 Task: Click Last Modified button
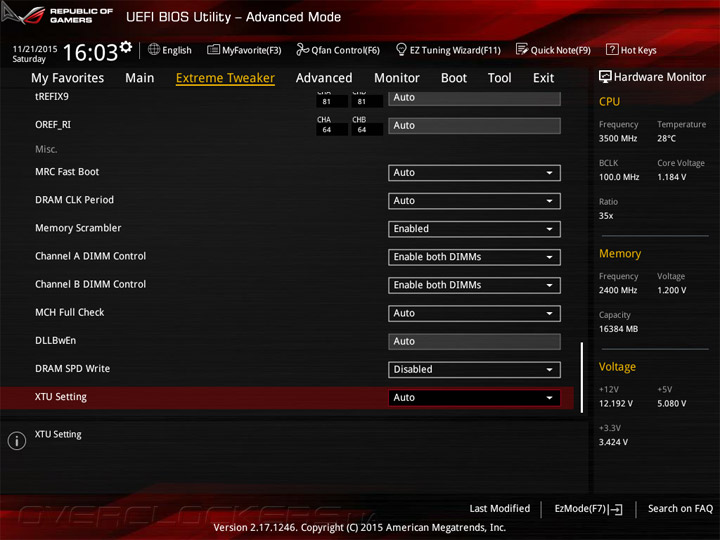pyautogui.click(x=500, y=509)
